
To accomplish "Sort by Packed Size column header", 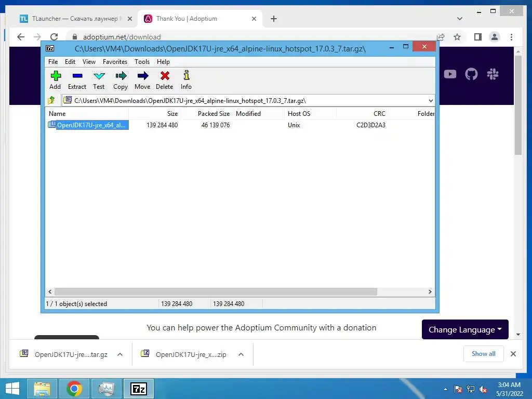I will pos(207,114).
